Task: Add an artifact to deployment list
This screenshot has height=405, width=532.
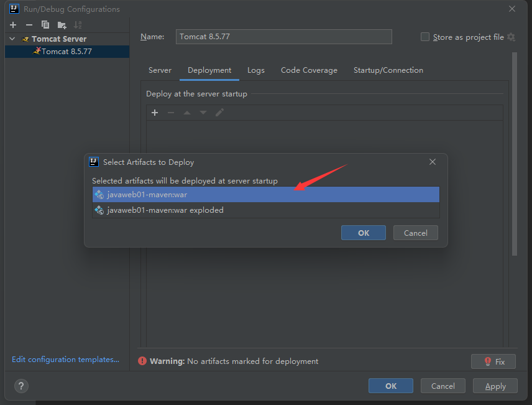Action: 155,113
